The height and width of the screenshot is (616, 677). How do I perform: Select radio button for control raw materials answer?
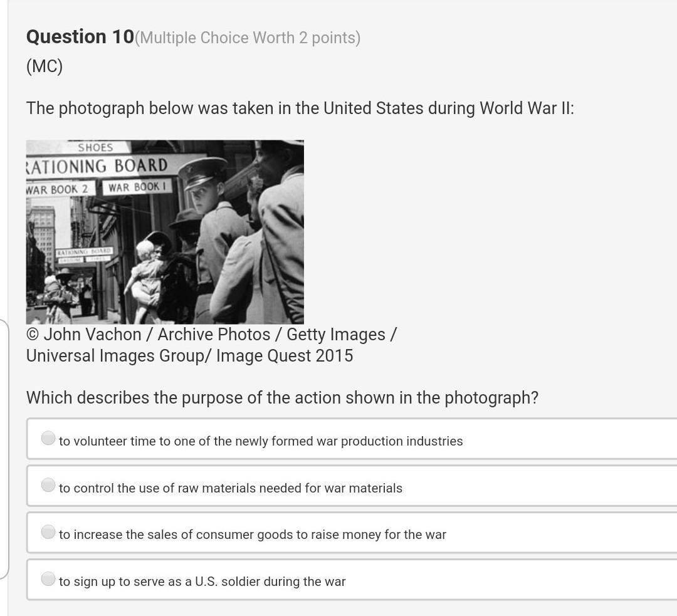(x=48, y=485)
